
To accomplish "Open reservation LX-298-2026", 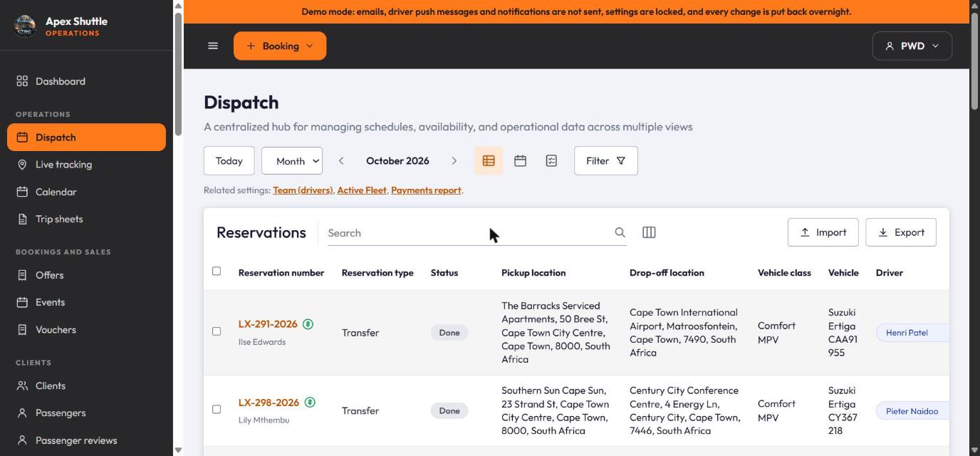I will [x=269, y=403].
